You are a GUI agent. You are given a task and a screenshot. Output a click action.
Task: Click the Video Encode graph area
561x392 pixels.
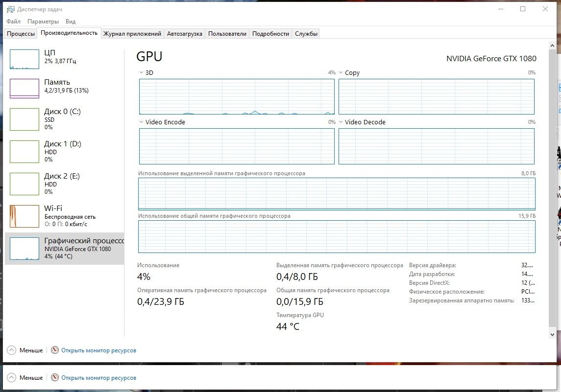pos(237,146)
